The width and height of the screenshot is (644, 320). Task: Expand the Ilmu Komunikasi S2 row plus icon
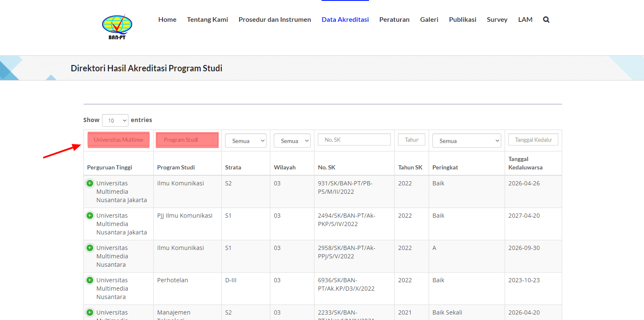90,183
